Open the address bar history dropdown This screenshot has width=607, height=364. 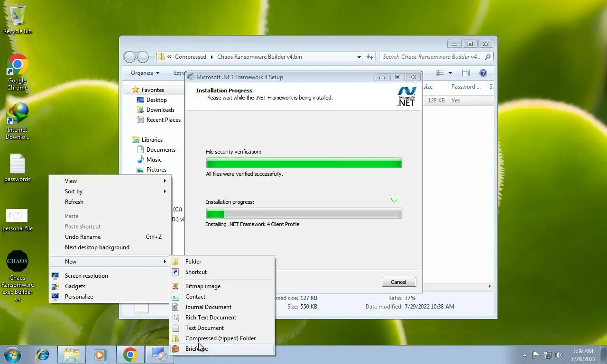click(359, 57)
